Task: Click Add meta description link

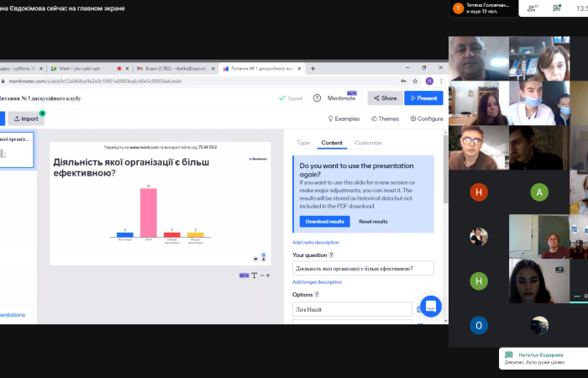Action: tap(316, 242)
